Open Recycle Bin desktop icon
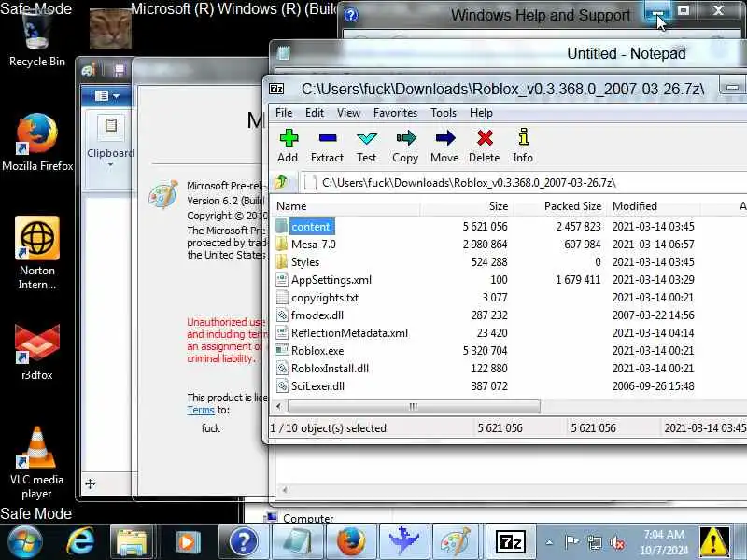 point(37,39)
